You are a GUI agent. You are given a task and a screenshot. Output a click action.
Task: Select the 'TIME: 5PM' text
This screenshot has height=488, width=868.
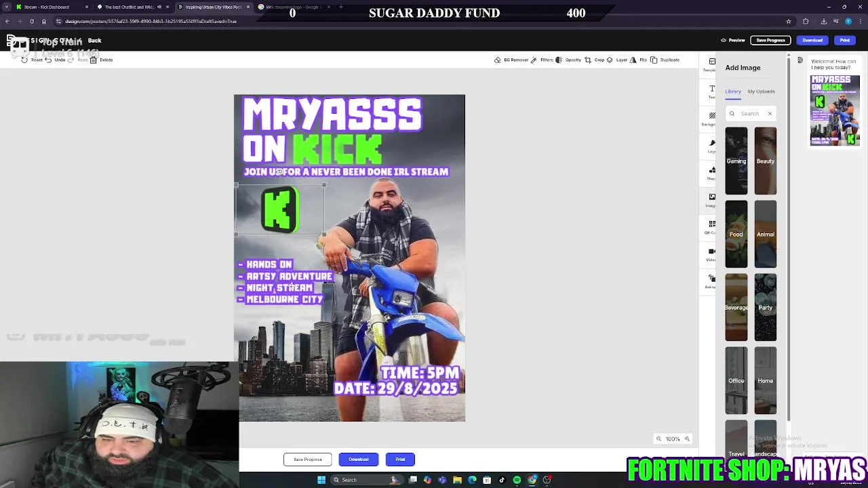click(x=420, y=373)
